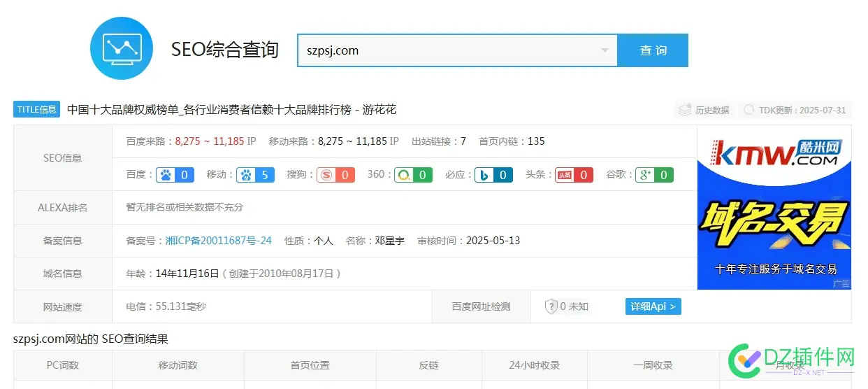Image resolution: width=868 pixels, height=389 pixels.
Task: Click 出站链接 value 7
Action: (x=463, y=141)
